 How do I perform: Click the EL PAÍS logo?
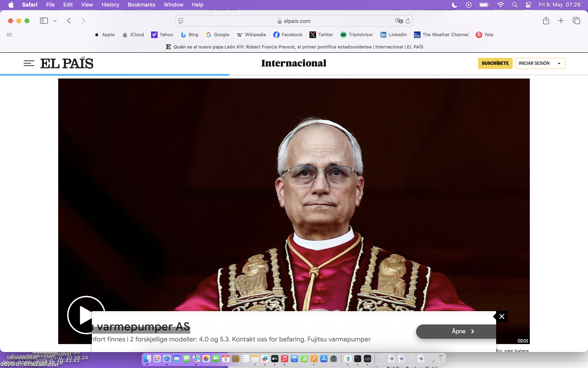67,63
